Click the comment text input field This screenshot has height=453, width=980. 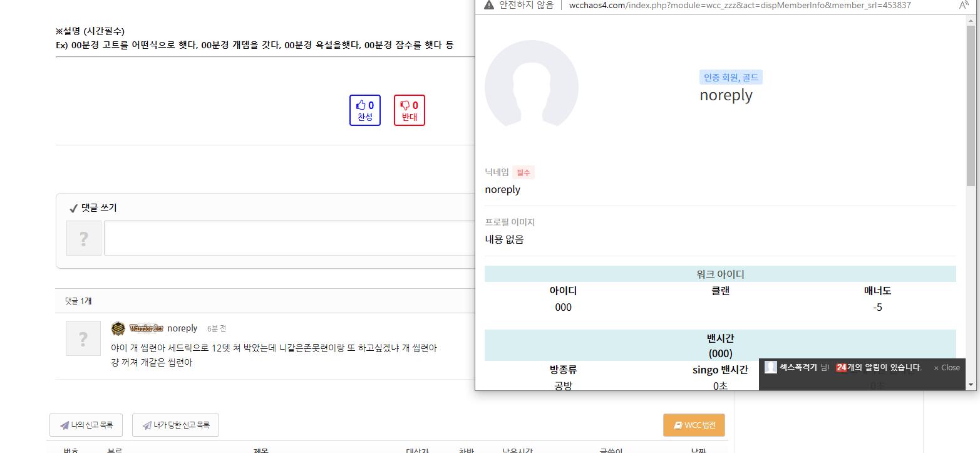289,238
